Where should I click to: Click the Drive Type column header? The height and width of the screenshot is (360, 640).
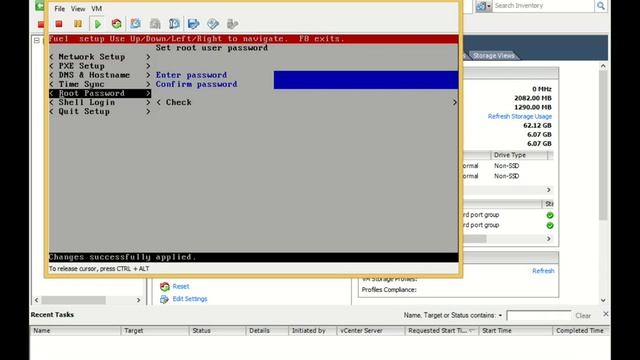click(x=519, y=155)
